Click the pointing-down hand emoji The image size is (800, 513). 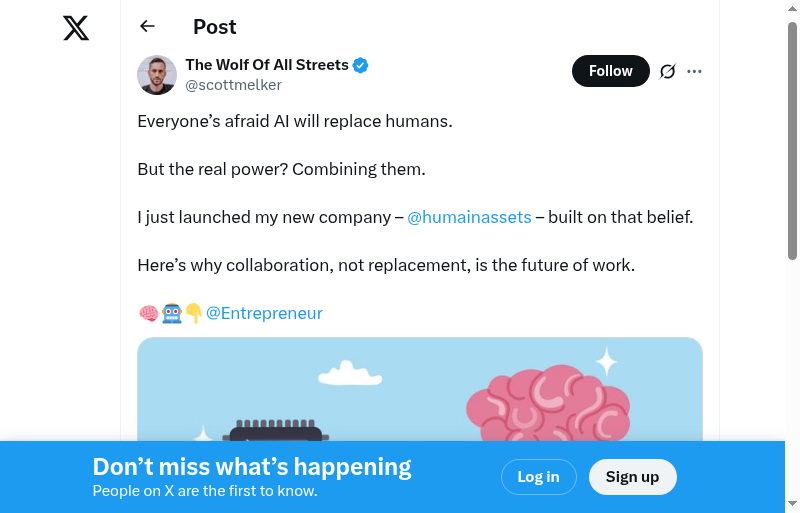click(x=194, y=314)
